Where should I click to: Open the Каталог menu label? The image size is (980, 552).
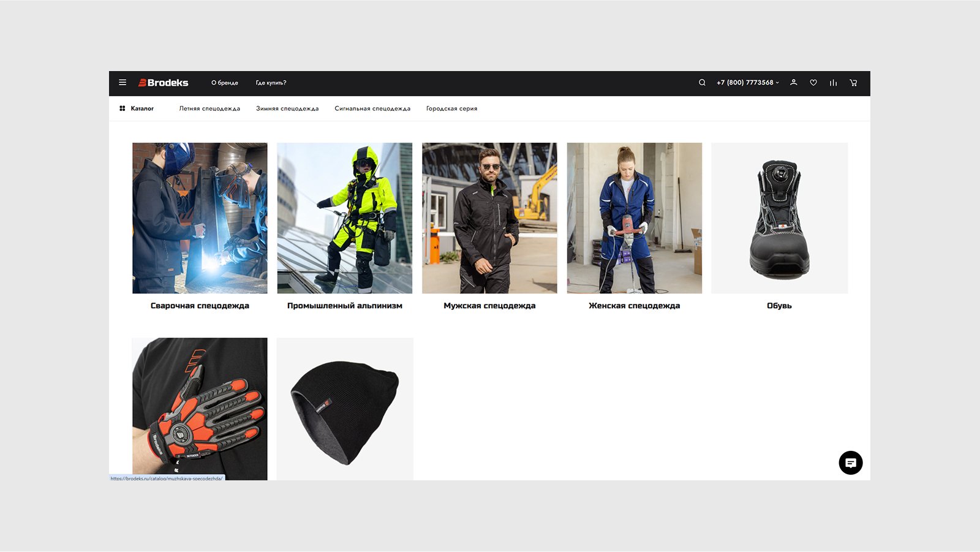pyautogui.click(x=142, y=108)
